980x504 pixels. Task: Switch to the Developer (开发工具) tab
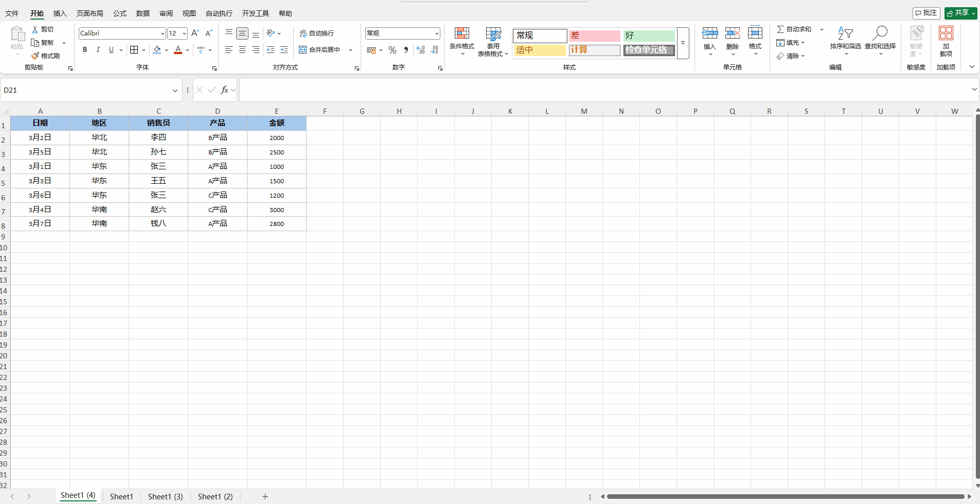(x=256, y=13)
